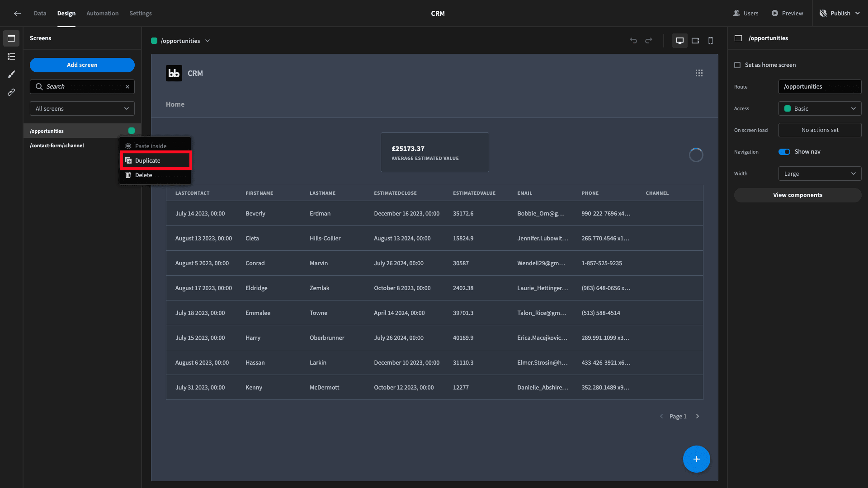This screenshot has height=488, width=868.
Task: Open the Access Basic dropdown
Action: 820,108
